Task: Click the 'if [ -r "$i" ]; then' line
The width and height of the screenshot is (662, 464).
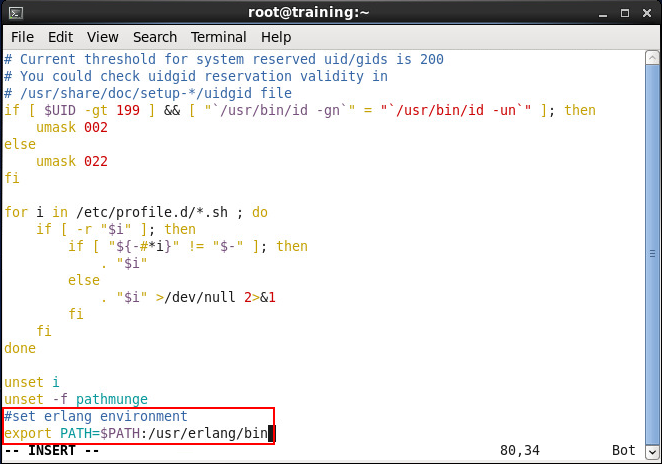Action: pos(116,229)
